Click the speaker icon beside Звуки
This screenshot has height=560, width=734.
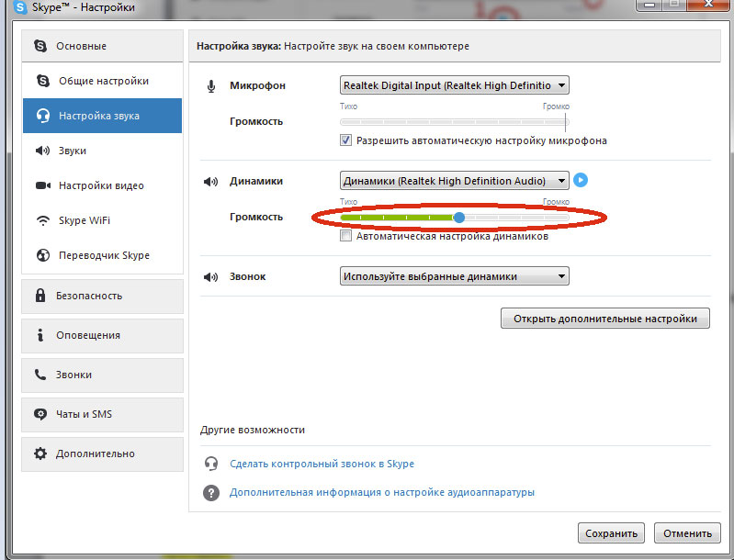pos(42,151)
